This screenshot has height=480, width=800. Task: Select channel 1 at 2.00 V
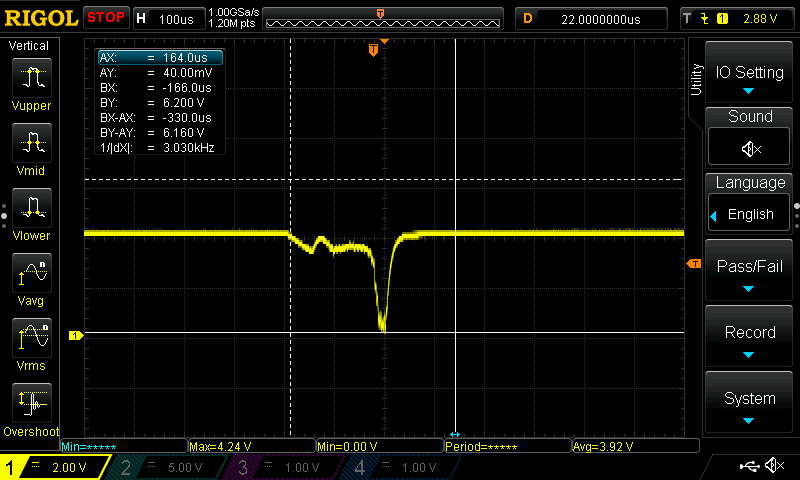click(x=56, y=467)
